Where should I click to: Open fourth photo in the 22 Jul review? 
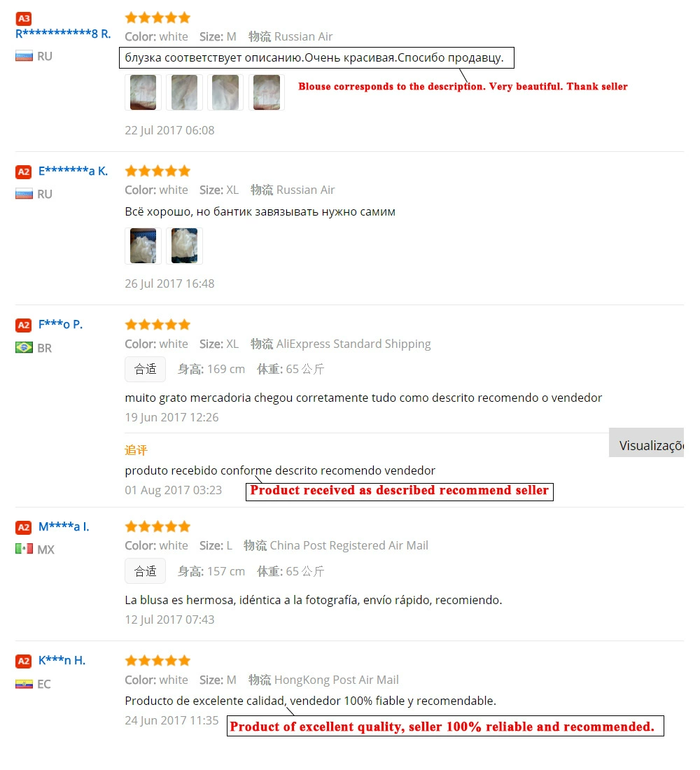click(267, 92)
